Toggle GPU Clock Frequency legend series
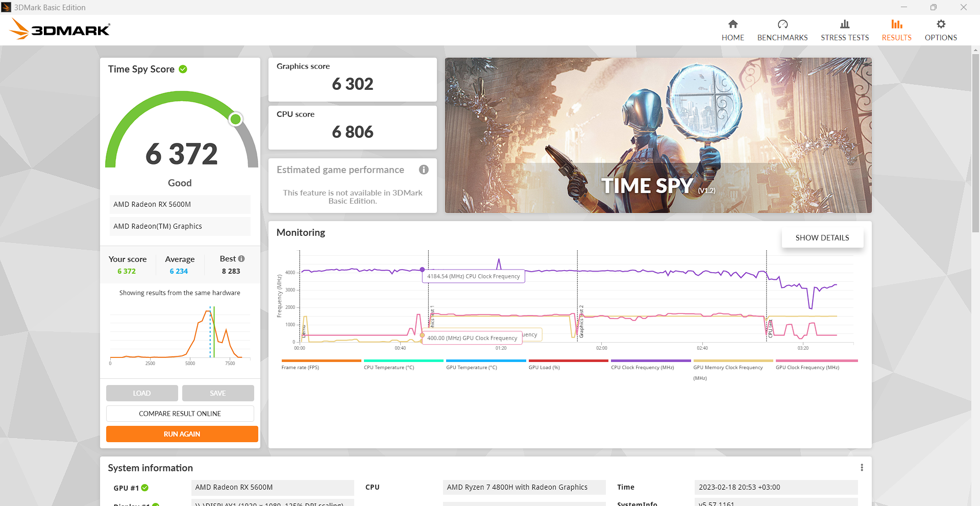980x506 pixels. tap(817, 365)
